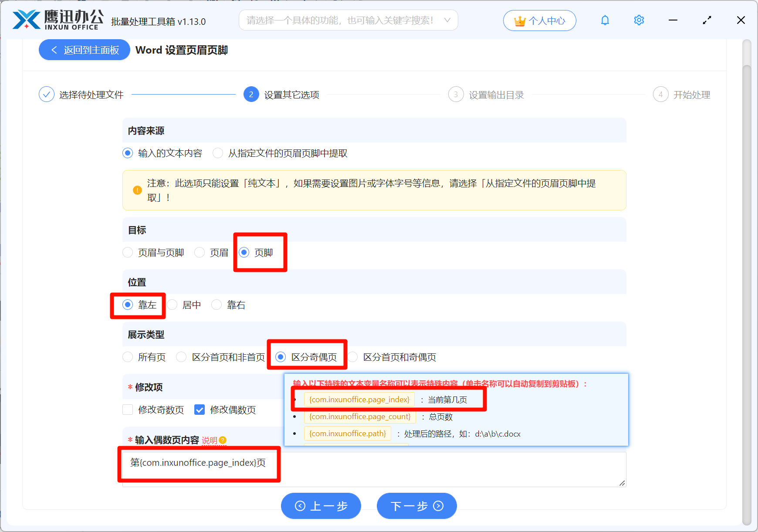The image size is (758, 532).
Task: Click step 3 设置输出目录
Action: coord(486,94)
